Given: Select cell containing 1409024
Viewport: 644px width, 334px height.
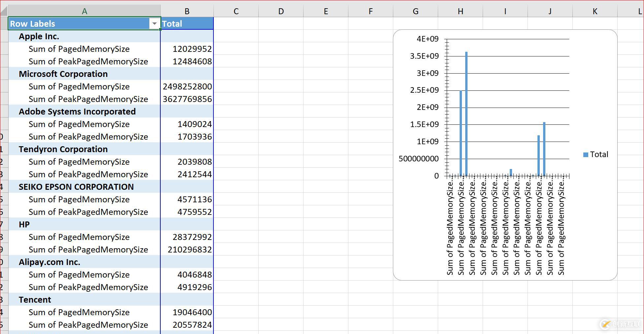Looking at the screenshot, I should coord(187,124).
